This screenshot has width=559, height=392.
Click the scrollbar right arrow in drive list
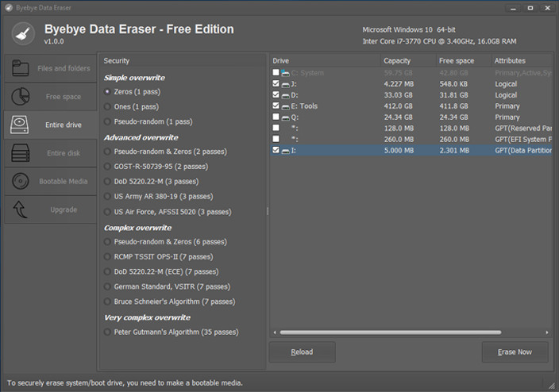547,332
